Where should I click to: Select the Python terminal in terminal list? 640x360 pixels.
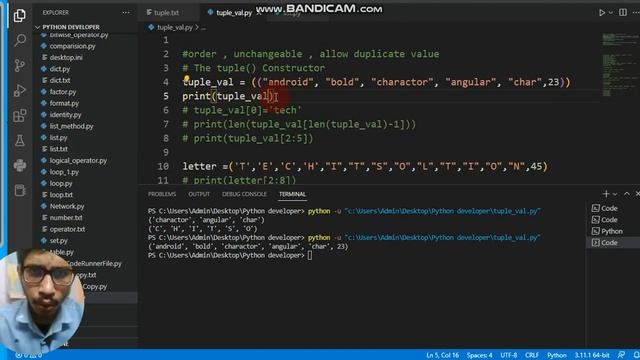point(612,231)
